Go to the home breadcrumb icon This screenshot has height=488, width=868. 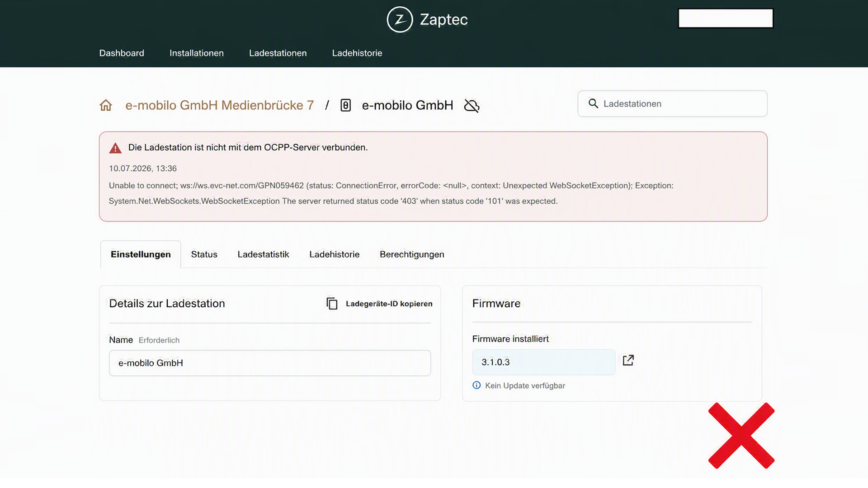coord(106,105)
